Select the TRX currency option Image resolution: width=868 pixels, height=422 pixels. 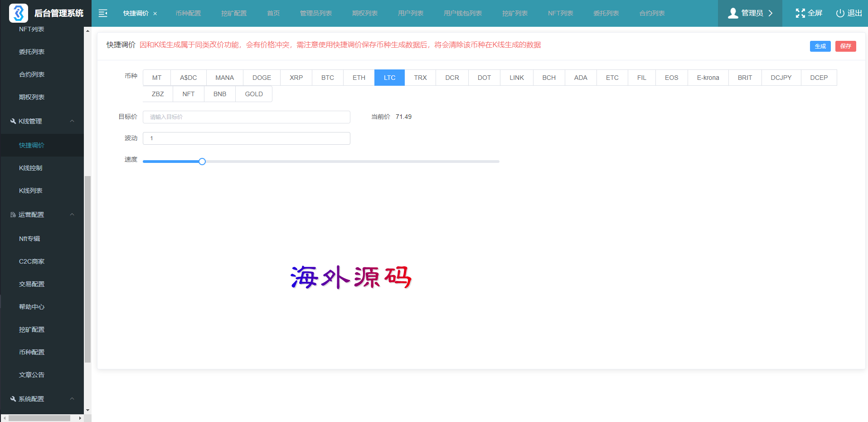[x=420, y=78]
